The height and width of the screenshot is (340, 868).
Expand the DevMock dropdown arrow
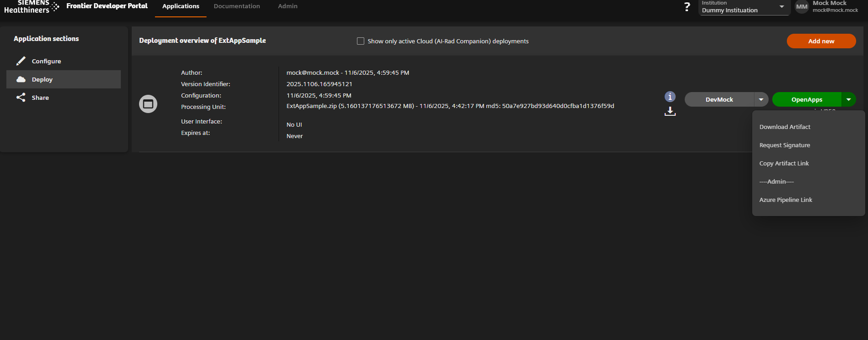click(761, 99)
